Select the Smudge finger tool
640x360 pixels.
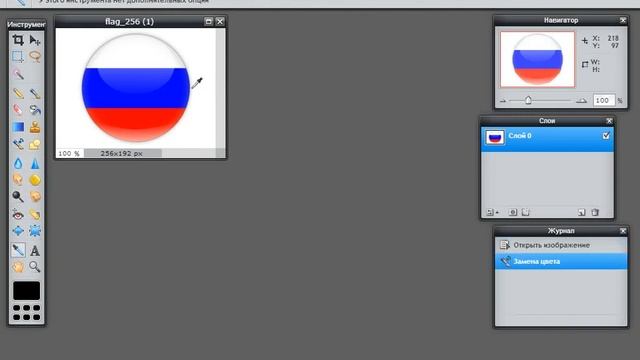point(18,180)
